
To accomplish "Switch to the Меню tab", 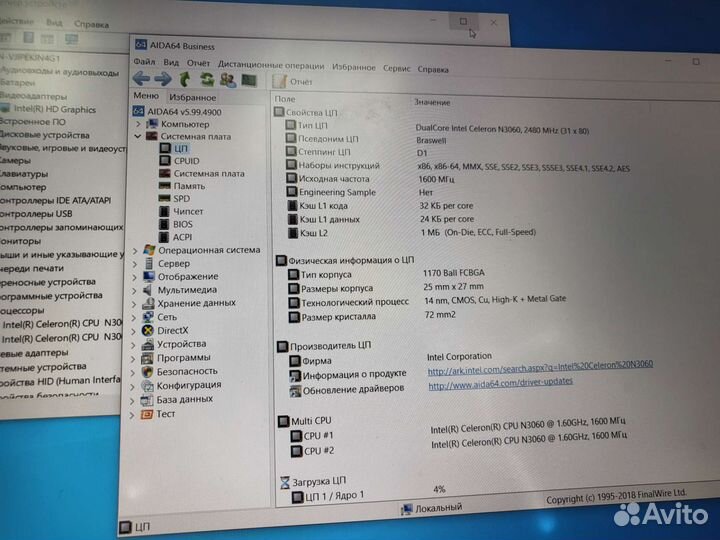I will (146, 96).
